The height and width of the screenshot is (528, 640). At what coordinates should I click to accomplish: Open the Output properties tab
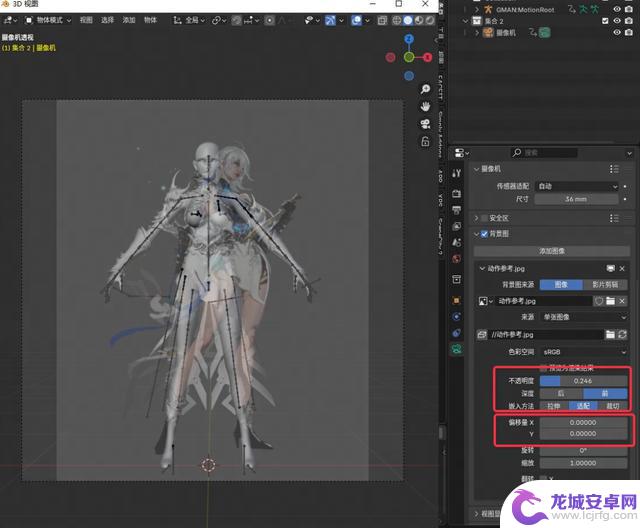[x=457, y=210]
